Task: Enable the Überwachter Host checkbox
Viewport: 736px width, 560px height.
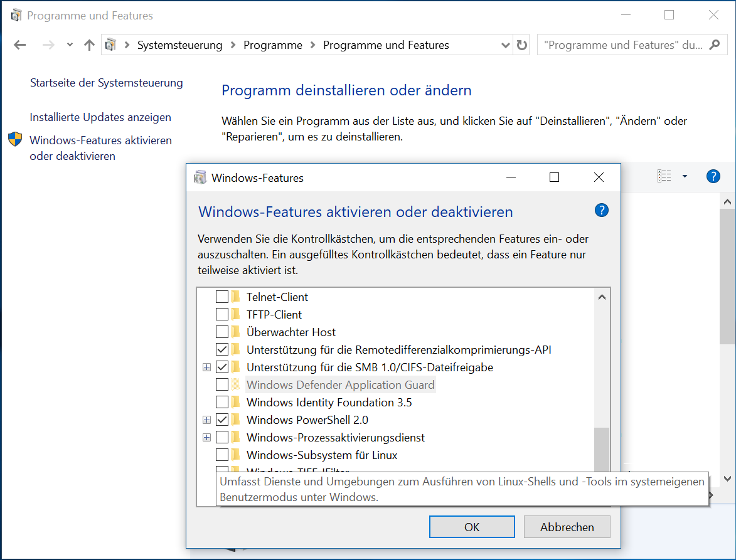Action: coord(222,332)
